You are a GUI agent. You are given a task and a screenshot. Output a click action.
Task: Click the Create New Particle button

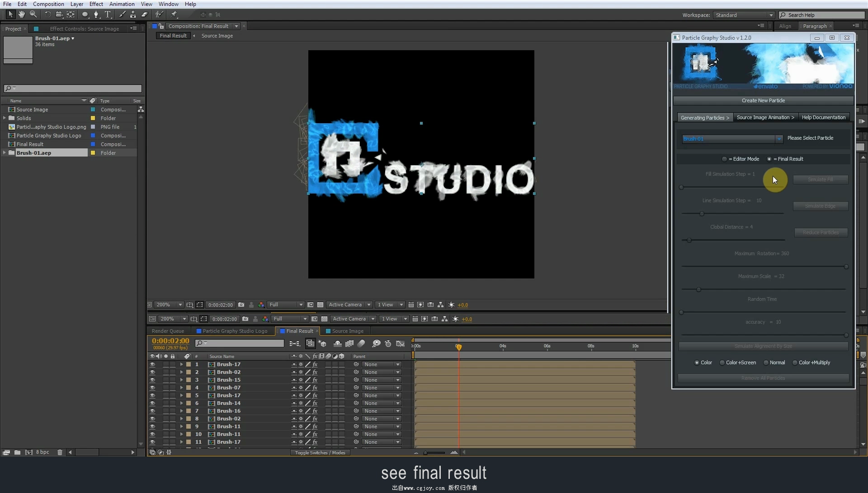point(763,100)
